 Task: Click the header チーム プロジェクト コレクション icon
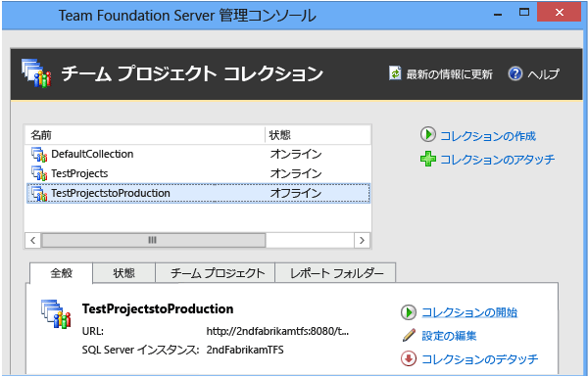(36, 73)
